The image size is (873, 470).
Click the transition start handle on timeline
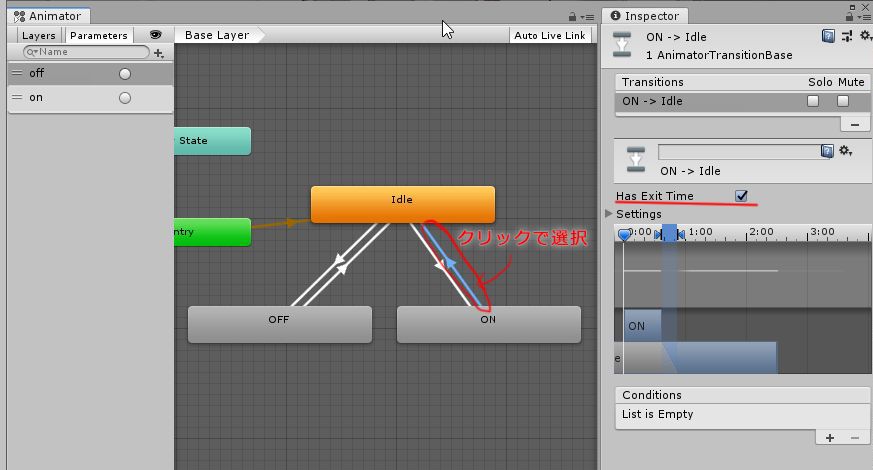[x=659, y=234]
